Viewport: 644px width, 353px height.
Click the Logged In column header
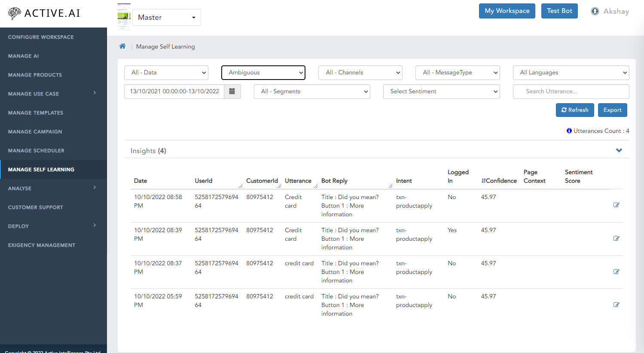(x=458, y=176)
